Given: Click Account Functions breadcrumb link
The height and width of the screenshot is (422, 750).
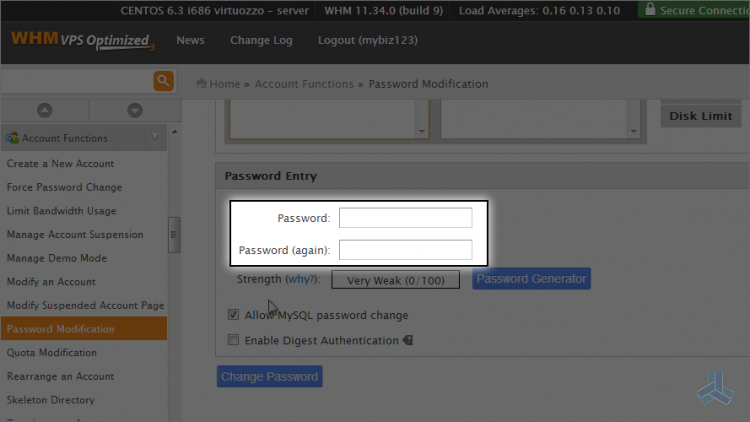Looking at the screenshot, I should 304,84.
